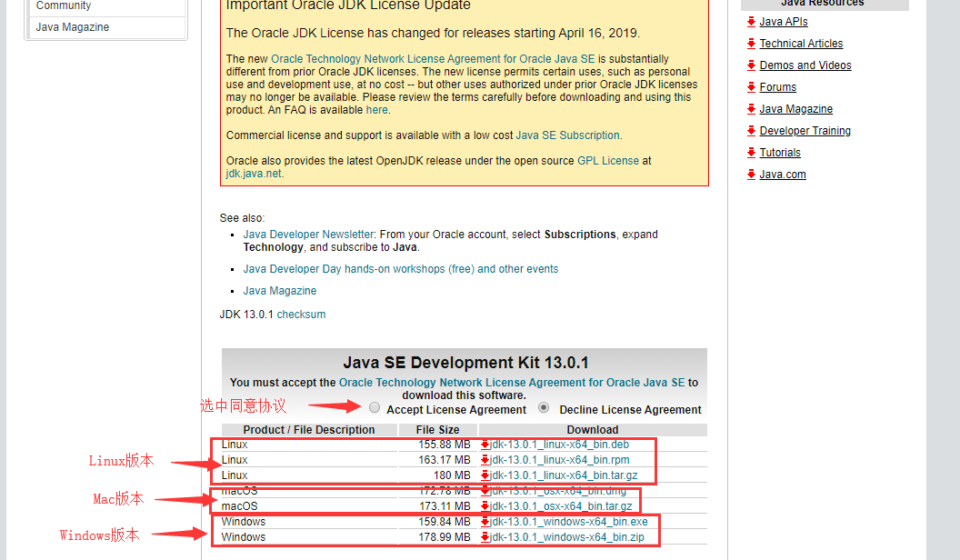Viewport: 960px width, 560px height.
Task: Visit the Forums link
Action: [778, 87]
